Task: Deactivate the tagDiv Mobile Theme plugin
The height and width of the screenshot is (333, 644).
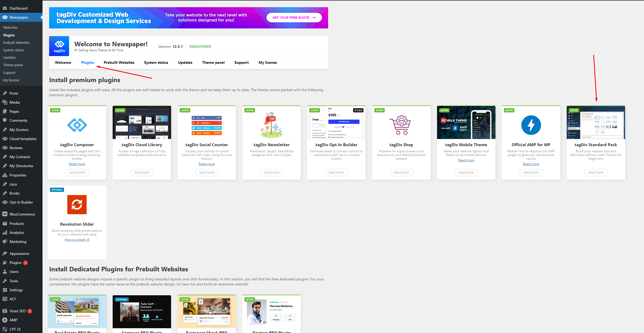Action: click(466, 172)
